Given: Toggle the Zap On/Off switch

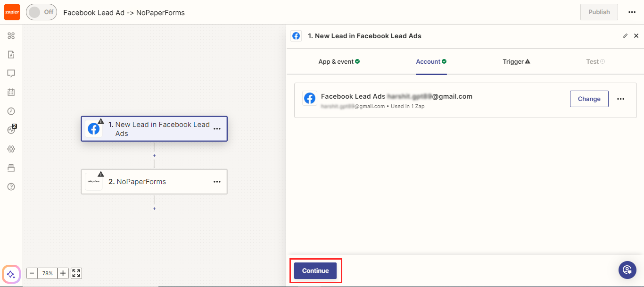Looking at the screenshot, I should click(41, 12).
